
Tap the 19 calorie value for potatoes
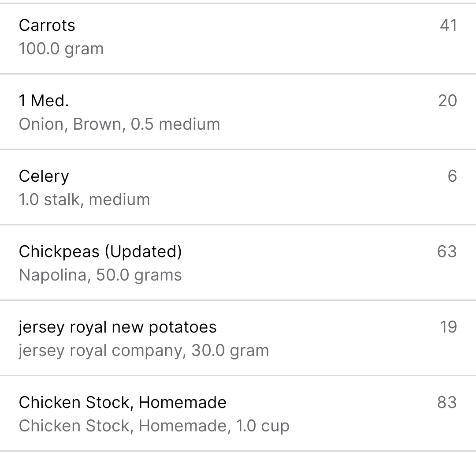pos(448,327)
